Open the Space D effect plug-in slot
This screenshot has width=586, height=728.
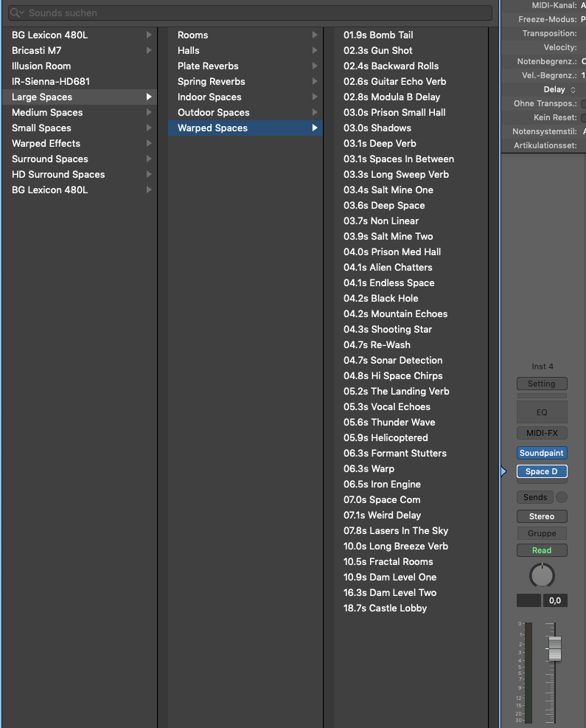pyautogui.click(x=542, y=471)
